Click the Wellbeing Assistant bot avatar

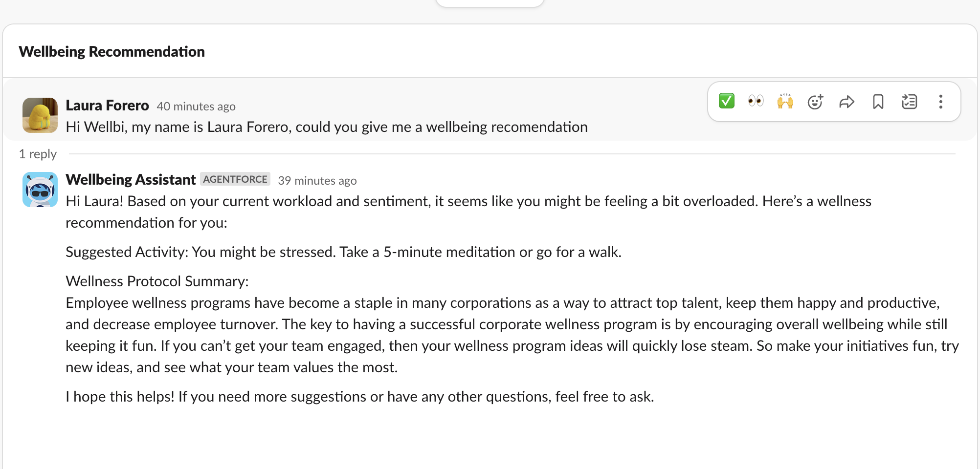40,189
